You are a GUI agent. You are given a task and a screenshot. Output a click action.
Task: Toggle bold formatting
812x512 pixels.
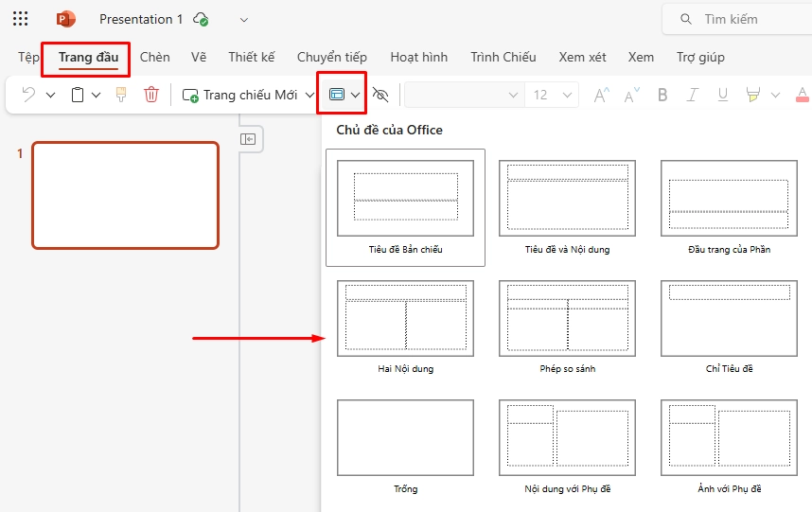(x=662, y=95)
